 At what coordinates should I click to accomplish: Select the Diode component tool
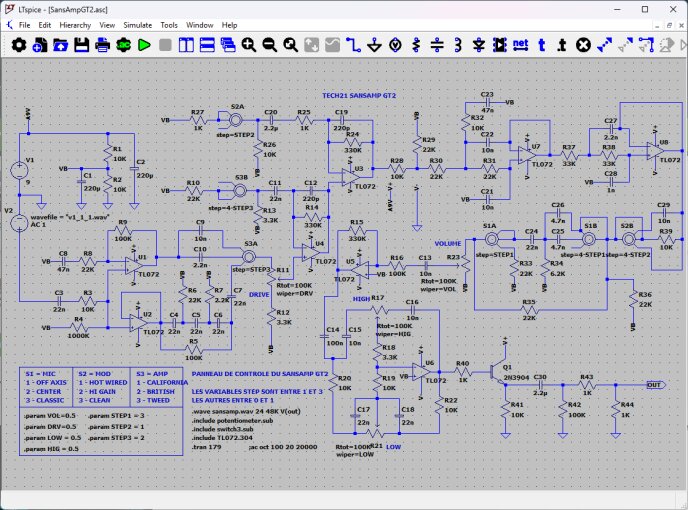tap(479, 45)
